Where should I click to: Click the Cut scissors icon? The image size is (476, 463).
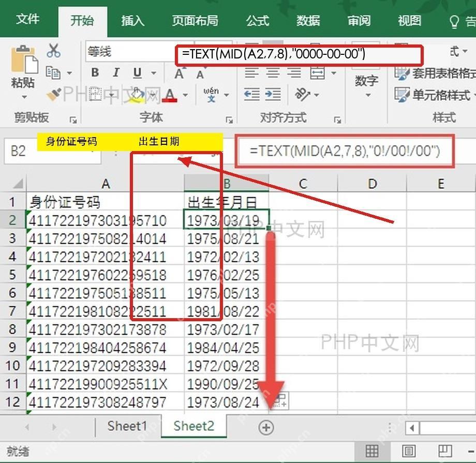coord(54,50)
